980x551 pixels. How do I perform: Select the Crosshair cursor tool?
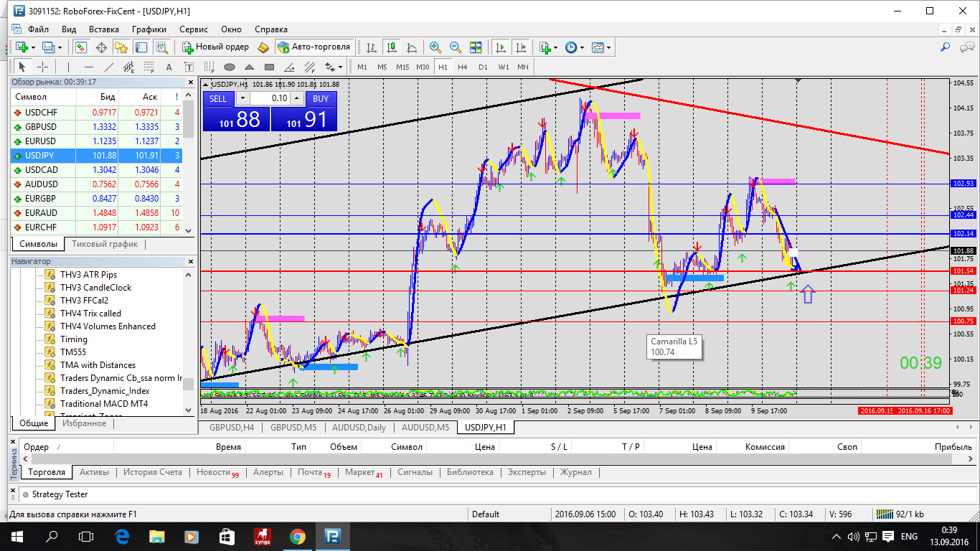[x=42, y=67]
